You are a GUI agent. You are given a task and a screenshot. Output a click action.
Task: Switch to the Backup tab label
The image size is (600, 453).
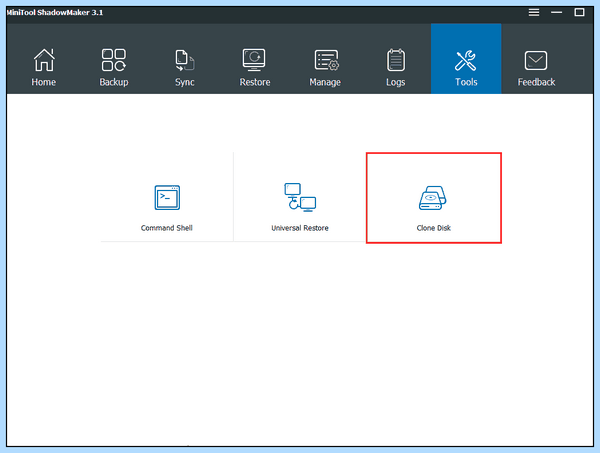tap(114, 82)
